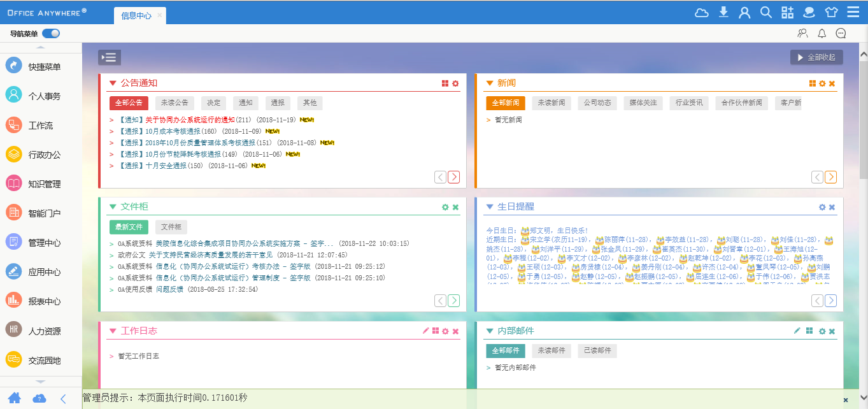Open 工作流 in the sidebar menu
The width and height of the screenshot is (868, 409).
pyautogui.click(x=41, y=126)
